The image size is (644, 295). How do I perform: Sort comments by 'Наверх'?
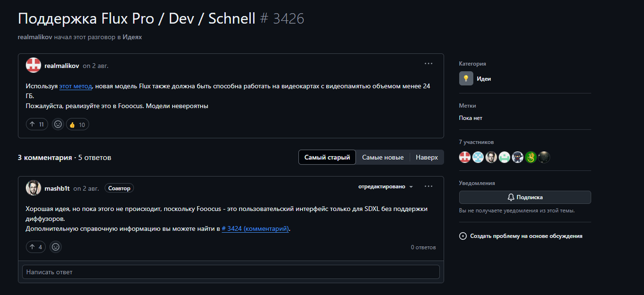pos(427,157)
